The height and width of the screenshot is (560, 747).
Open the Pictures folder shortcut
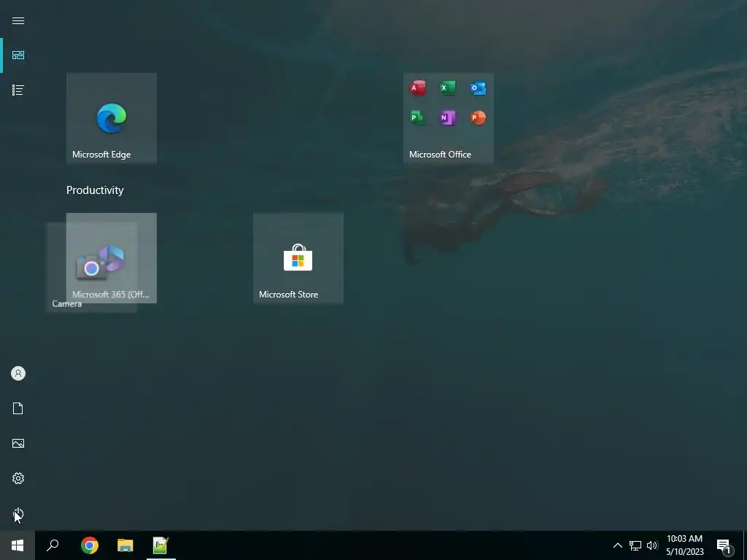click(x=18, y=443)
